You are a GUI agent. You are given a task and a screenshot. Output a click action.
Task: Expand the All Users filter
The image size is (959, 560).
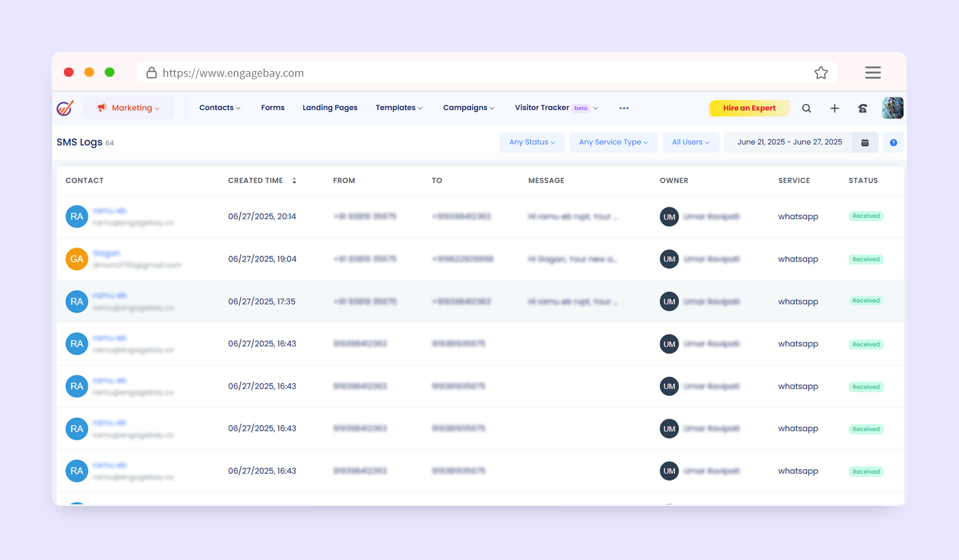[691, 142]
